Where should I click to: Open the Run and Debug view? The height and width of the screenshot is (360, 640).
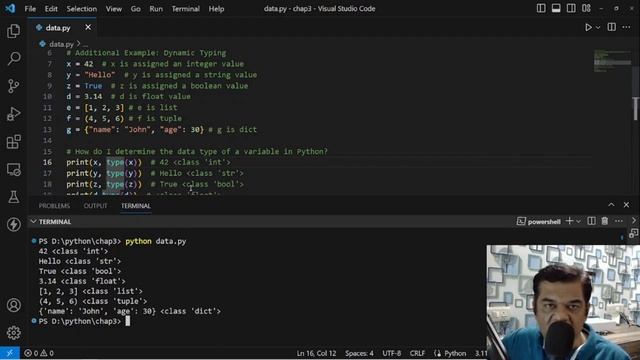(13, 114)
